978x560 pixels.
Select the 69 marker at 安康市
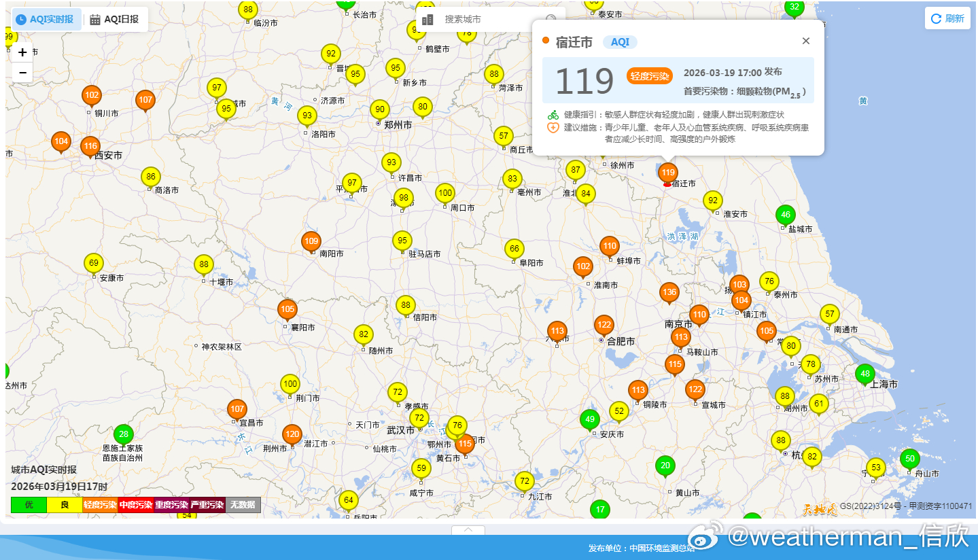point(94,264)
